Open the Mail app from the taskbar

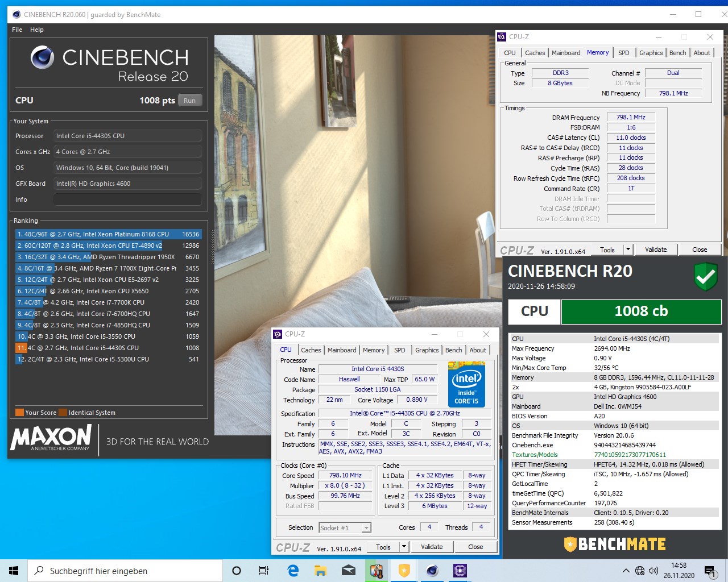(x=349, y=571)
